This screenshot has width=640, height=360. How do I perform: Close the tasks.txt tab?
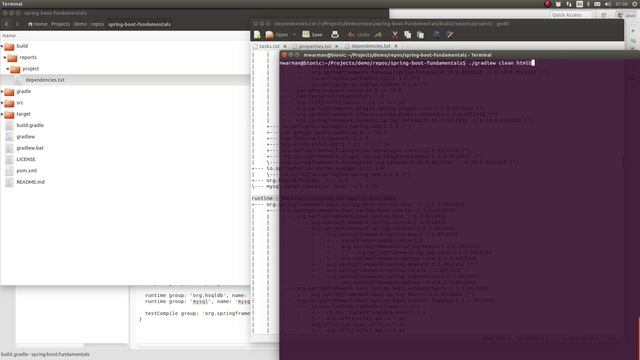click(x=285, y=46)
